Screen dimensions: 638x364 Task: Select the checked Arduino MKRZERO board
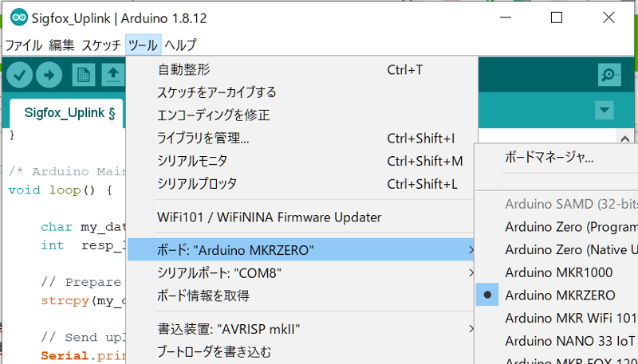click(557, 295)
